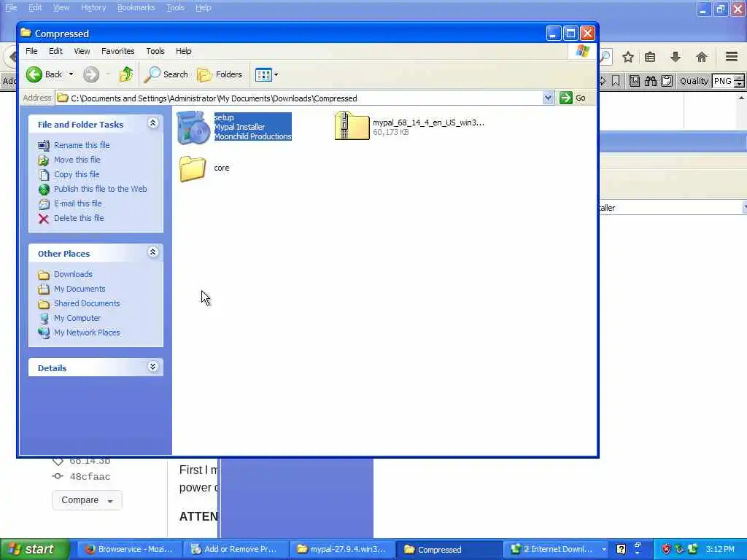
Task: Click the red X Delete icon
Action: (x=43, y=219)
